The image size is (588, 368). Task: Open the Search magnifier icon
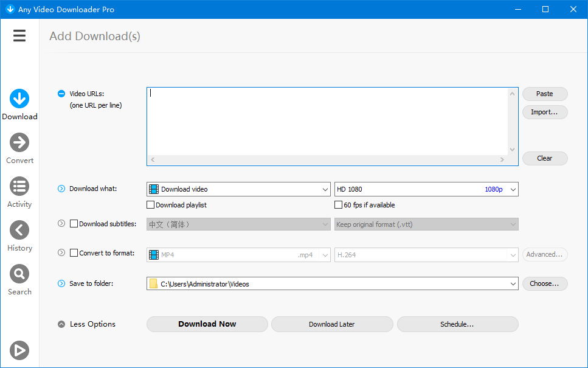coord(19,274)
